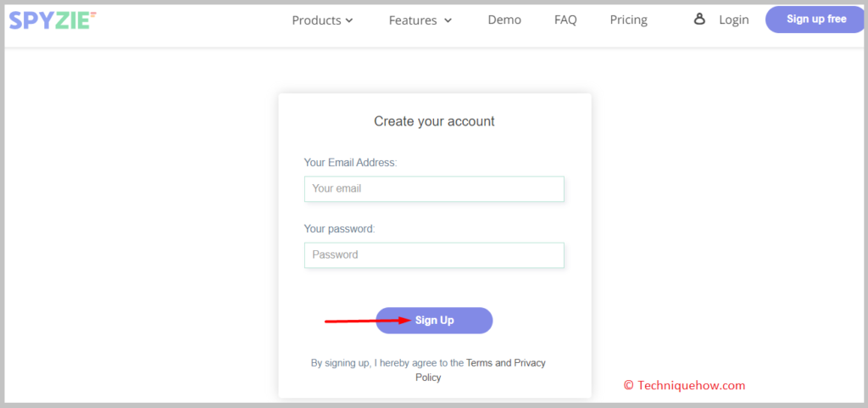
Task: Click the red arrow pointing at Sign Up
Action: 369,321
